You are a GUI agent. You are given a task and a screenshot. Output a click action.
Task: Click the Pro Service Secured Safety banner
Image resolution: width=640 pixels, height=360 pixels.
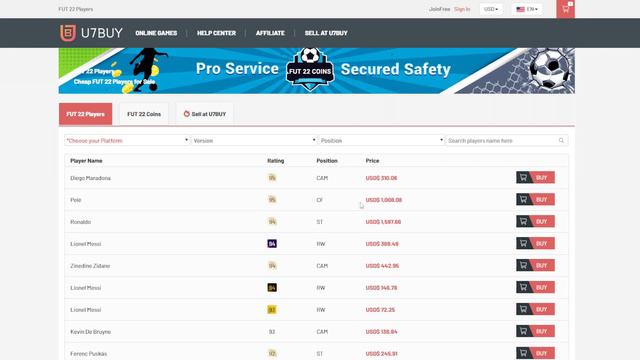coord(317,71)
